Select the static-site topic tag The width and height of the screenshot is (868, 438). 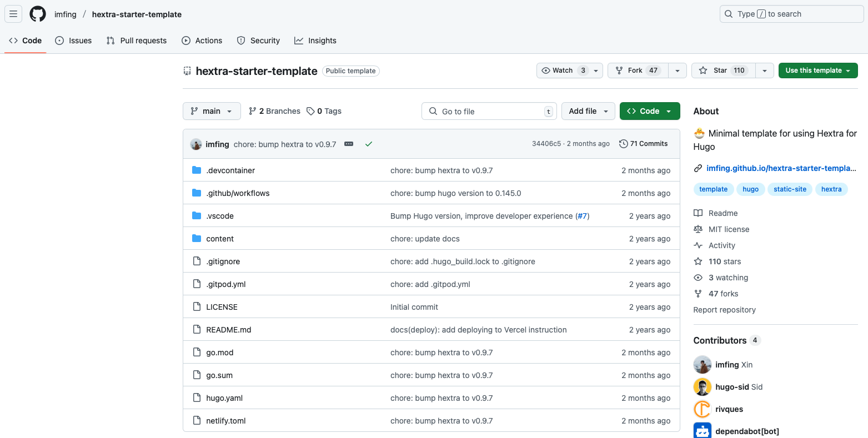point(790,189)
